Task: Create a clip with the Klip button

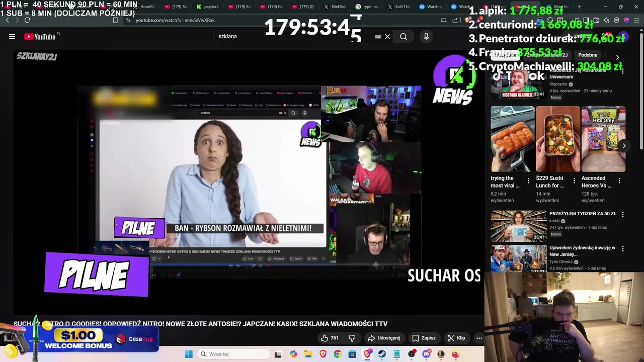Action: coord(456,338)
